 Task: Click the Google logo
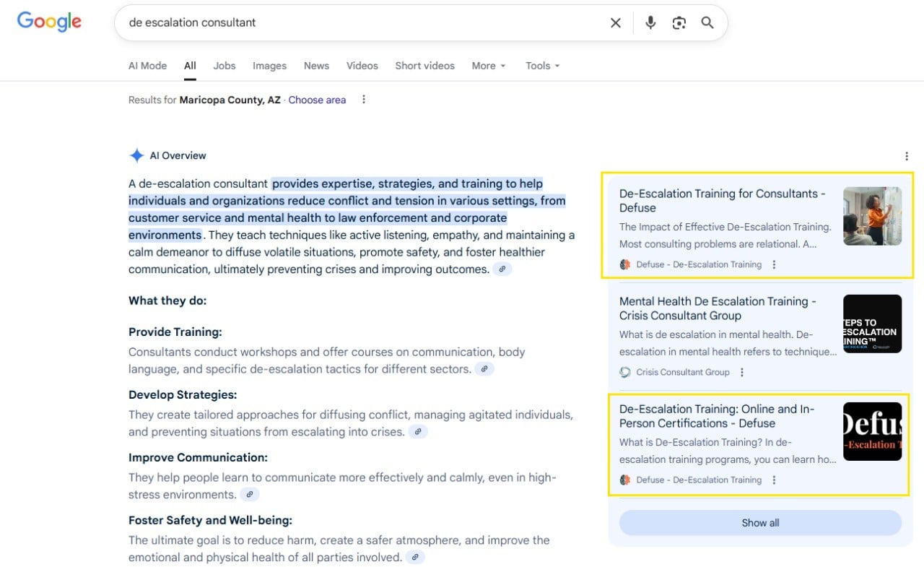coord(49,22)
